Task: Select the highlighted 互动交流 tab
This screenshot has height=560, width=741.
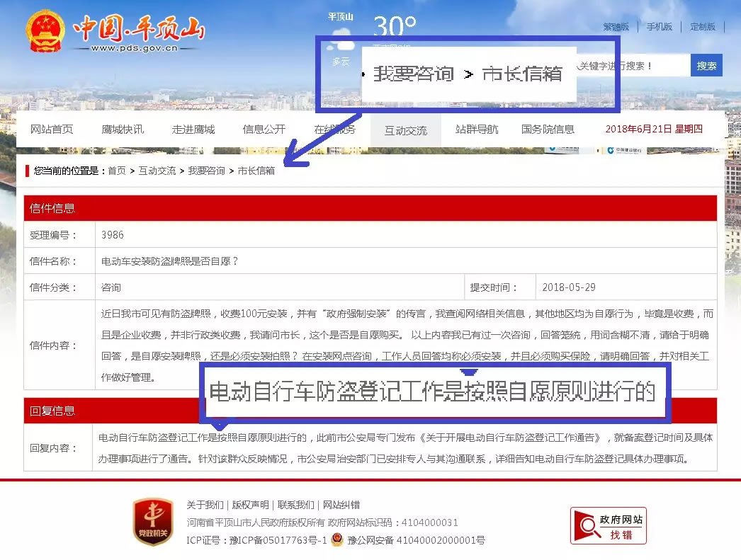Action: pos(406,131)
